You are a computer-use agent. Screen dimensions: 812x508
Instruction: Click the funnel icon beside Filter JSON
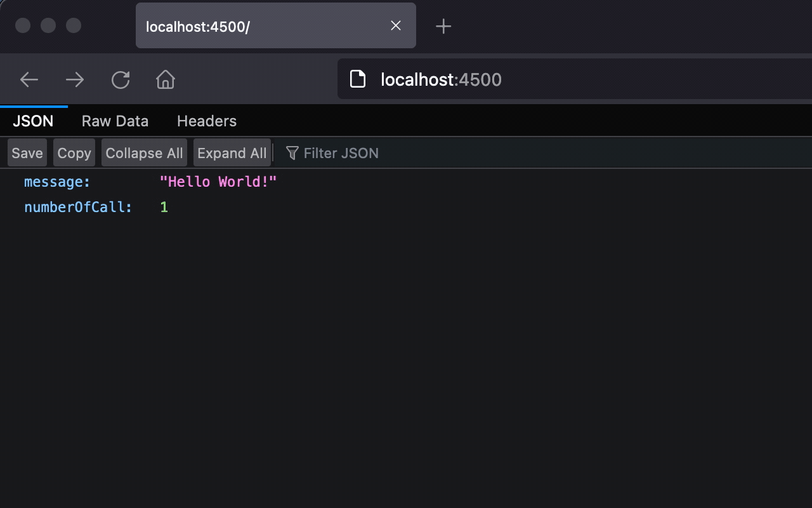(x=292, y=152)
